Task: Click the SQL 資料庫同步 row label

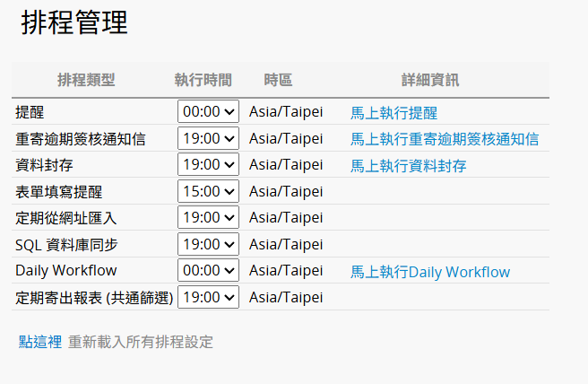Action: click(x=66, y=244)
